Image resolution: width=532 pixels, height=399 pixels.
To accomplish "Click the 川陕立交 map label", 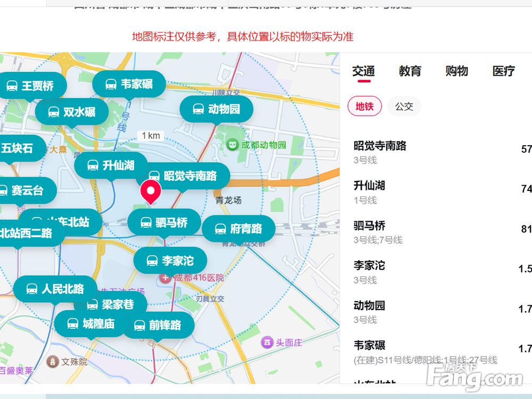I will pyautogui.click(x=226, y=92).
